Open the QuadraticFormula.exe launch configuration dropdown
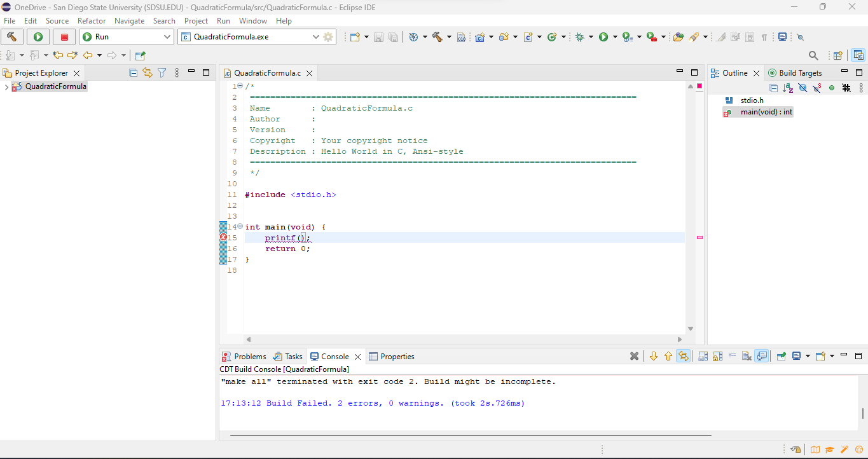 pos(316,37)
